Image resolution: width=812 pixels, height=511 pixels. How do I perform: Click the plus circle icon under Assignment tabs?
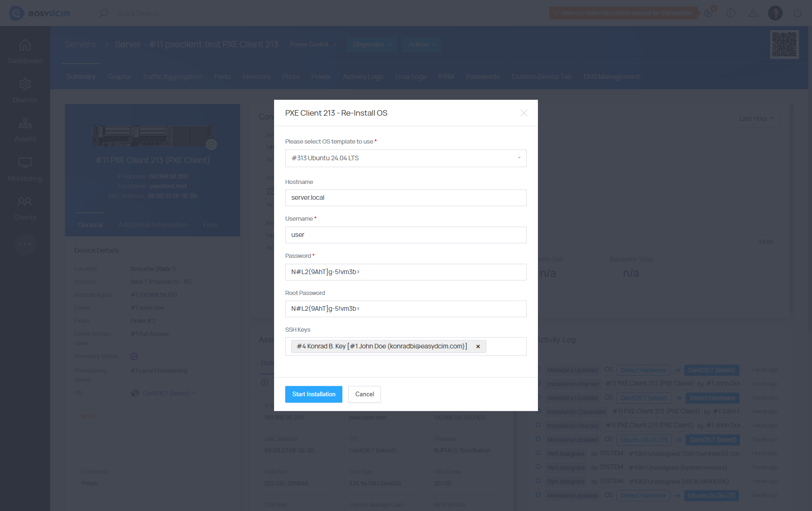(x=265, y=382)
